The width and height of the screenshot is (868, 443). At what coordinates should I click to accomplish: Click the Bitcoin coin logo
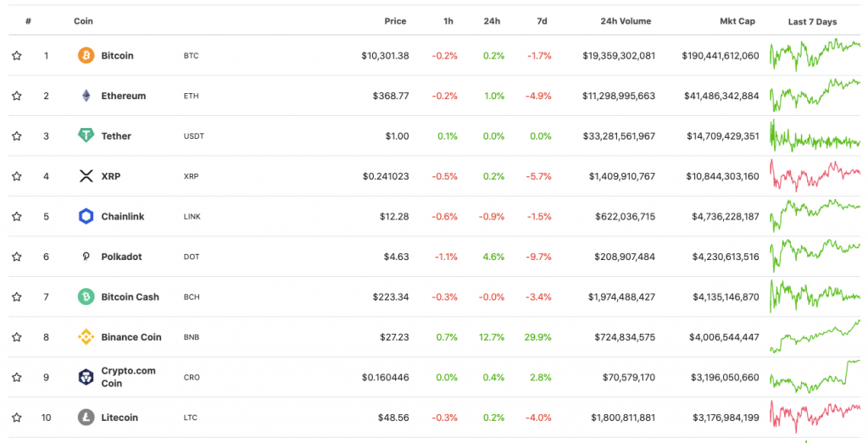pos(86,55)
